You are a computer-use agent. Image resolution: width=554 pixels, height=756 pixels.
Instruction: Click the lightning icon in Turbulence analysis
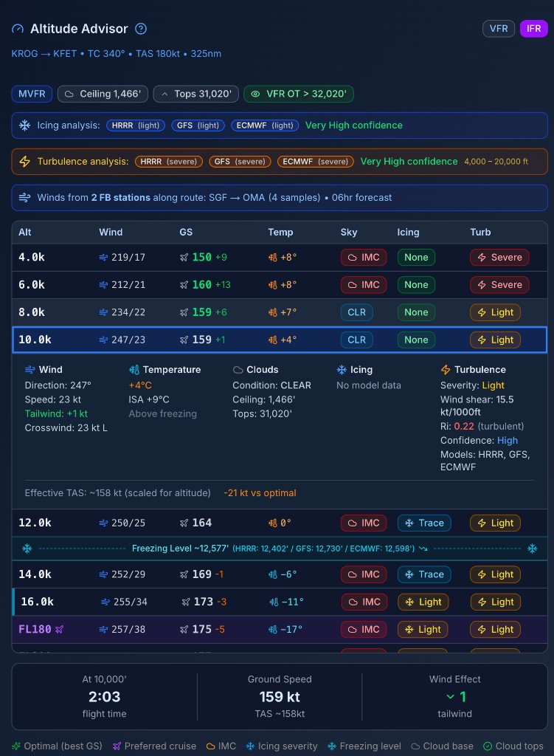click(24, 162)
